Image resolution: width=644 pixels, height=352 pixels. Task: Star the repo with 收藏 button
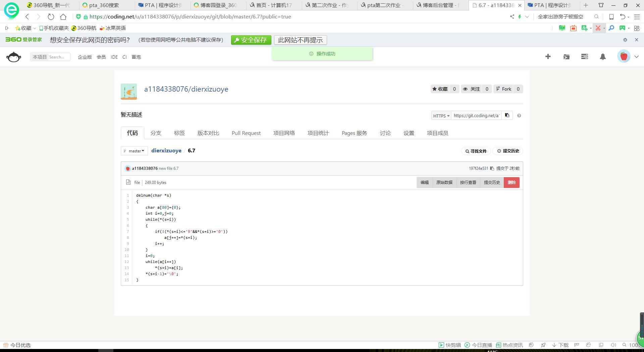pos(440,89)
